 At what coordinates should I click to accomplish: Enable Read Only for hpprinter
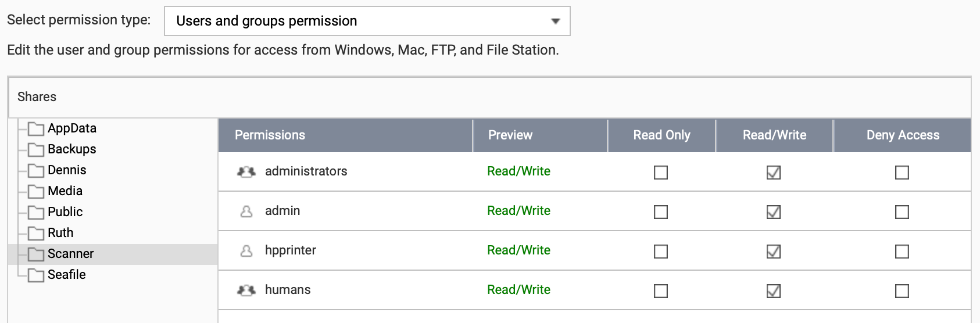(x=661, y=252)
